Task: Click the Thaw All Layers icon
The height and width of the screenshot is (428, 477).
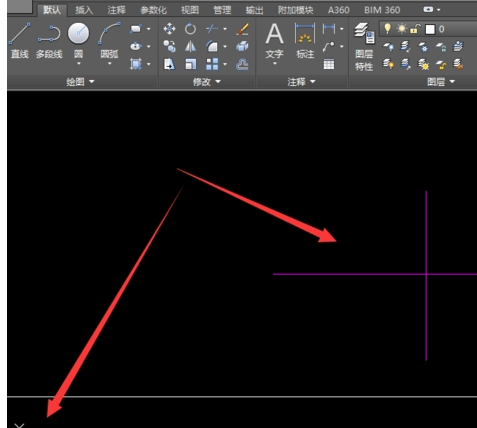Action: tap(423, 64)
